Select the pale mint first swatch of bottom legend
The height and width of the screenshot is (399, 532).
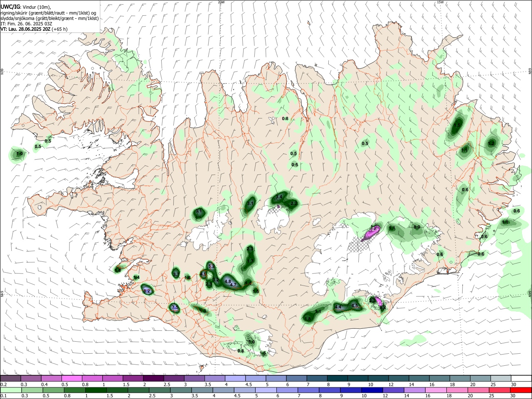coord(10,390)
